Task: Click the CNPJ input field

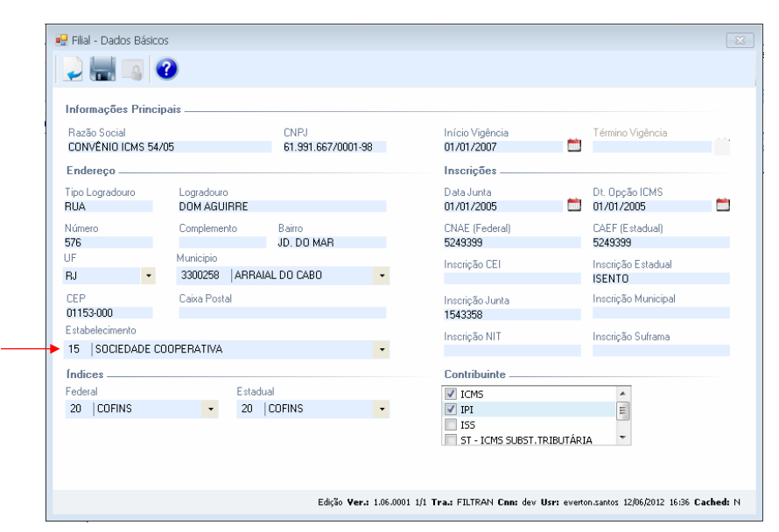Action: [333, 147]
